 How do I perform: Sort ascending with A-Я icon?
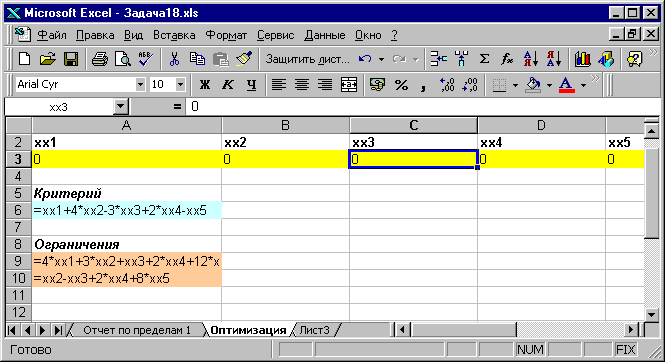(x=531, y=59)
